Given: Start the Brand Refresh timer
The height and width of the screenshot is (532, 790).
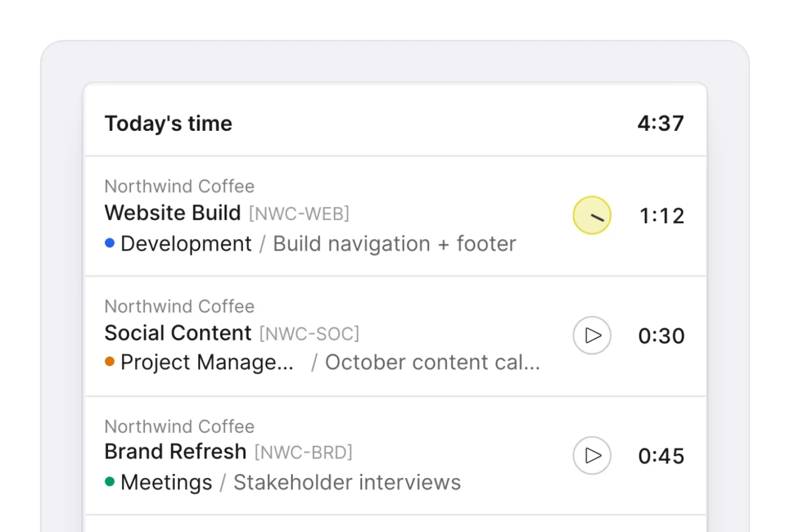Looking at the screenshot, I should (x=592, y=456).
